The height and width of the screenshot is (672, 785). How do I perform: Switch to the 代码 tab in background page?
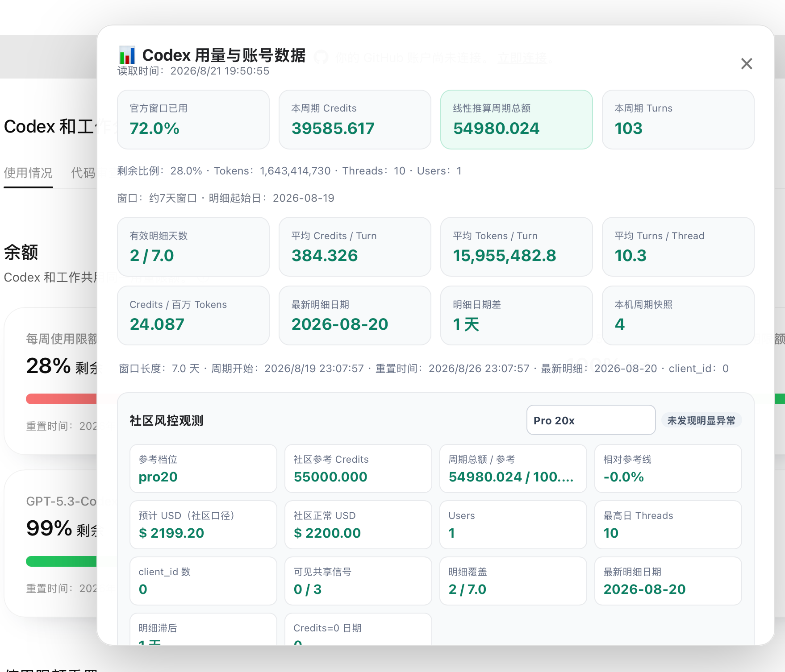(x=83, y=173)
